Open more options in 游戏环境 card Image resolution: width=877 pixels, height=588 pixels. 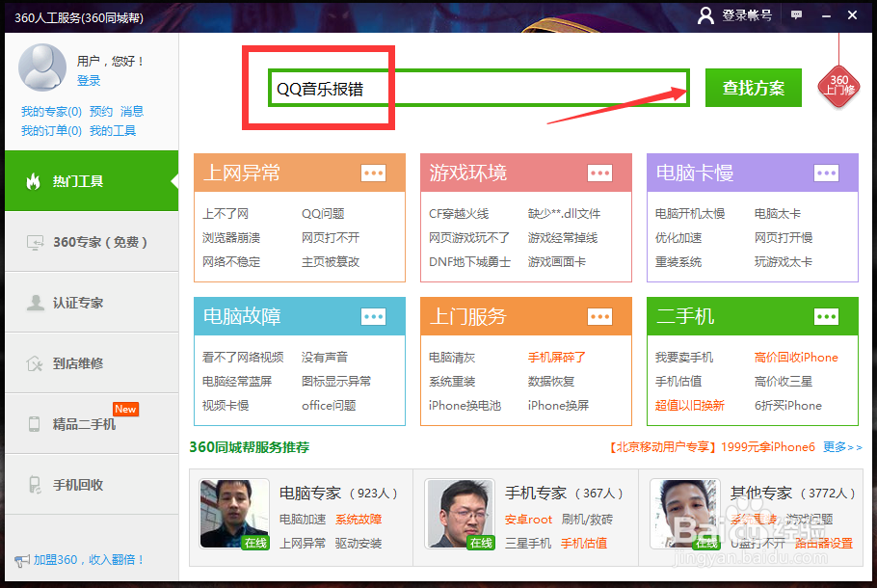pyautogui.click(x=599, y=173)
